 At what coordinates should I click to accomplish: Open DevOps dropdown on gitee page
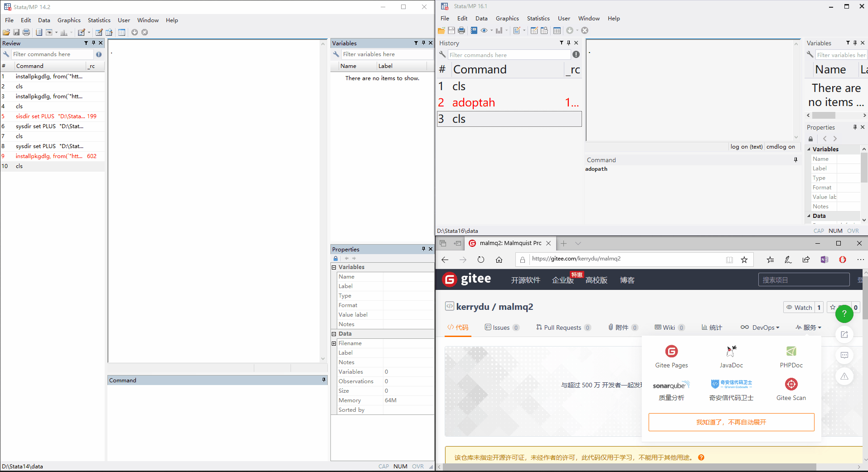(760, 328)
